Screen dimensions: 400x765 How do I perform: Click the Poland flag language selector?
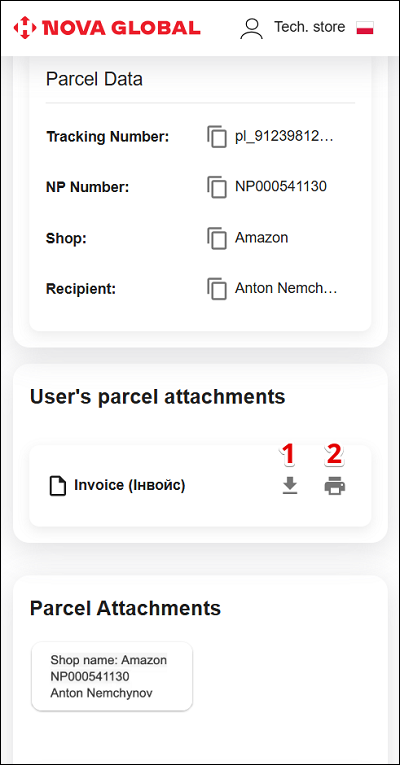pyautogui.click(x=365, y=27)
